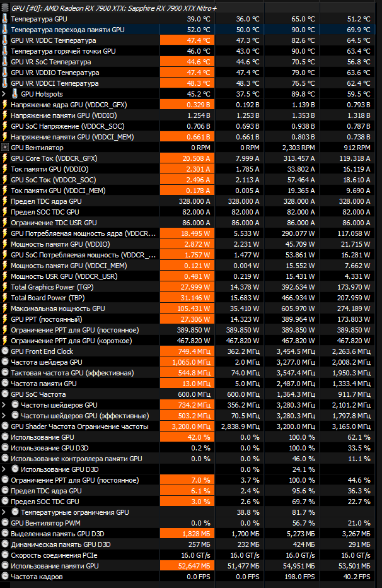382x588 pixels.
Task: Click fan icon beside GPU Вентилятор RPM row
Action: pyautogui.click(x=5, y=148)
